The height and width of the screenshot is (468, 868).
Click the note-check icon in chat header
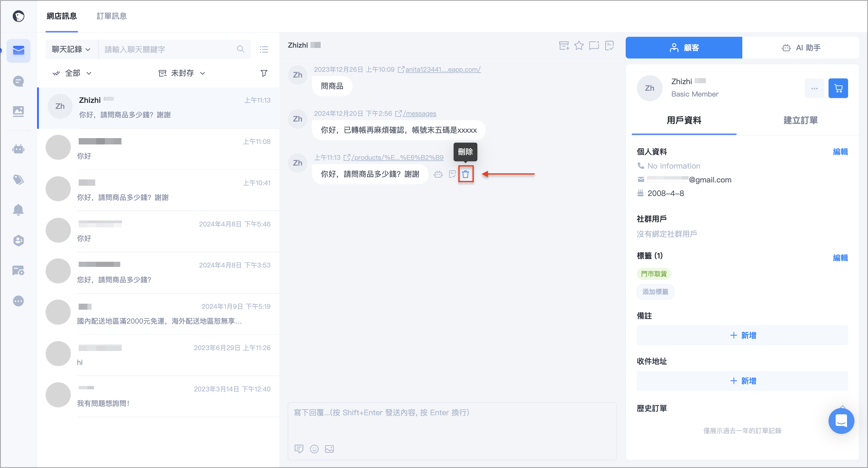[609, 46]
